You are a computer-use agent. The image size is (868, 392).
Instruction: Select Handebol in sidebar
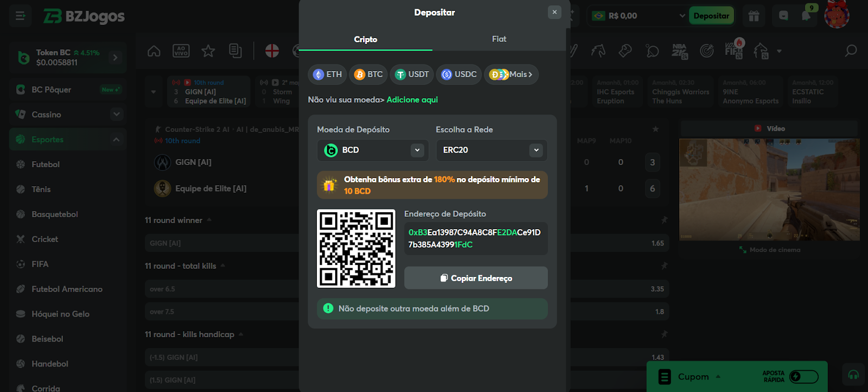(x=50, y=364)
